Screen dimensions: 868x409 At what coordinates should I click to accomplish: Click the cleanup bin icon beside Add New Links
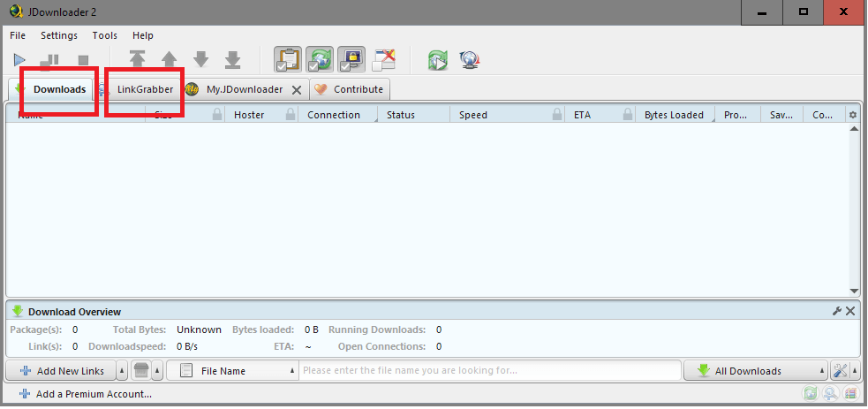141,370
